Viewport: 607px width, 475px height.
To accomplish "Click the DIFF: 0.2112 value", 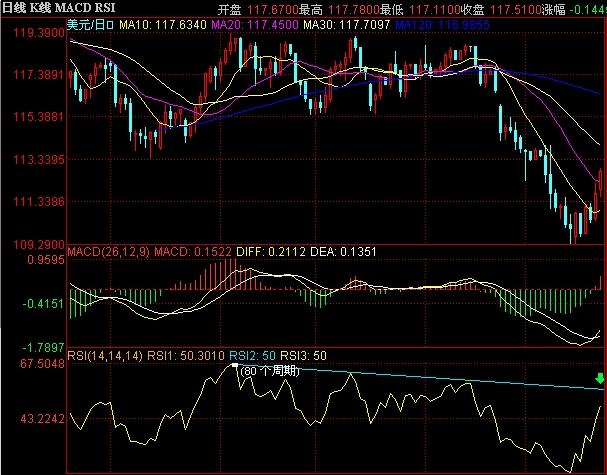I will click(x=271, y=252).
